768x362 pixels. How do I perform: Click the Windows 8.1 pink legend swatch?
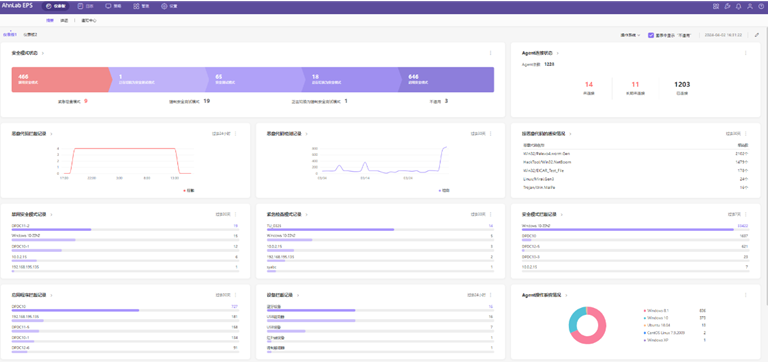[645, 311]
